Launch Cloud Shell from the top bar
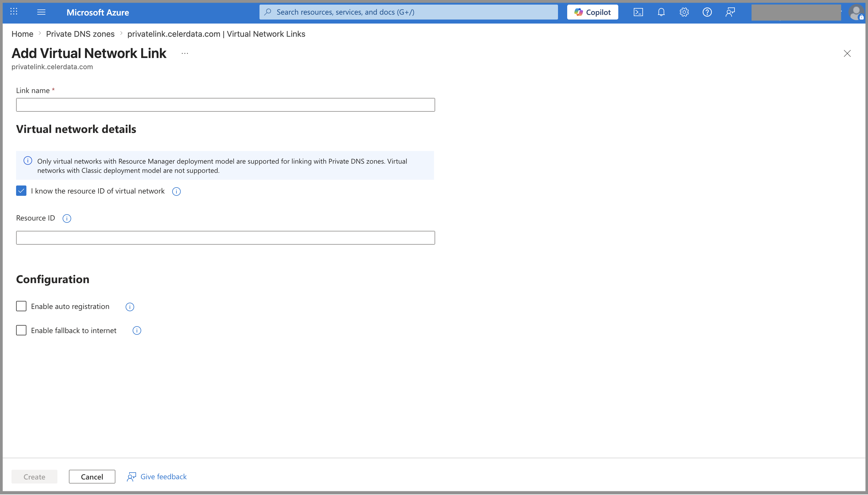 [x=638, y=12]
